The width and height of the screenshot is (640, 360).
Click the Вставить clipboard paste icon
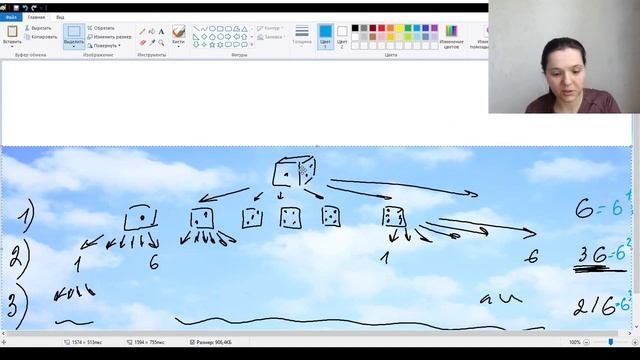click(x=12, y=31)
